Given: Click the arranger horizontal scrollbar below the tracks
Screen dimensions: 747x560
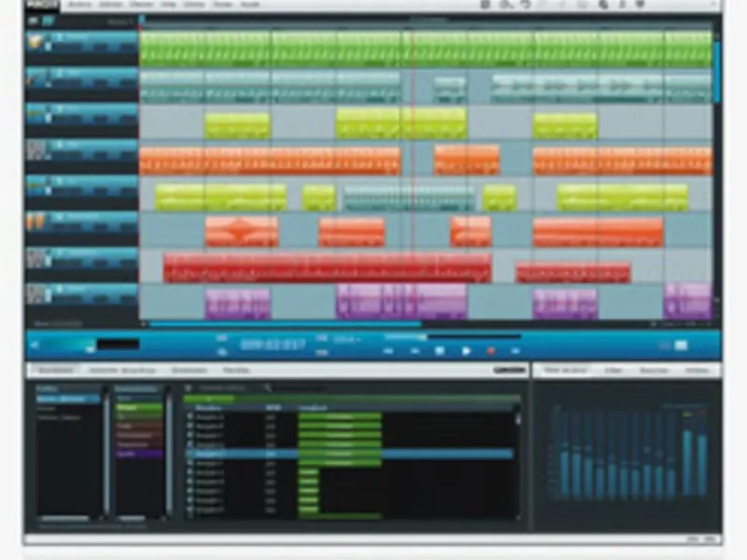Looking at the screenshot, I should click(x=285, y=324).
